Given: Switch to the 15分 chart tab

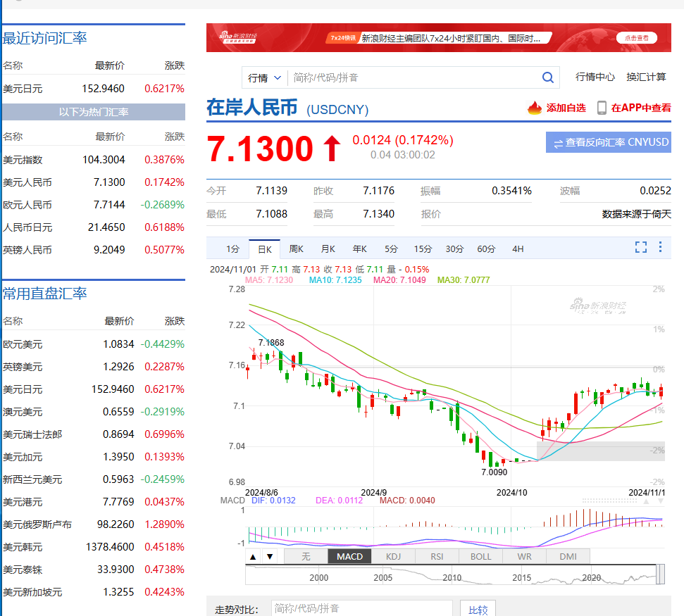Looking at the screenshot, I should click(423, 249).
